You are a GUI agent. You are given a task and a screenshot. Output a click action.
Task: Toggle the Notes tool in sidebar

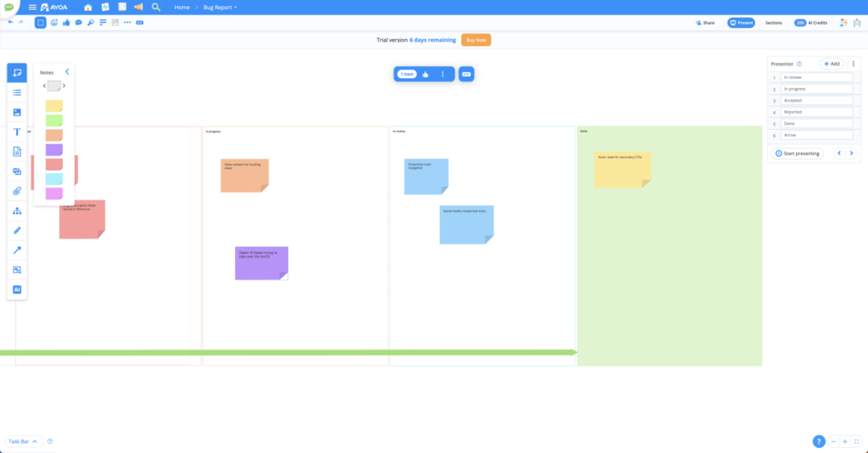click(17, 73)
